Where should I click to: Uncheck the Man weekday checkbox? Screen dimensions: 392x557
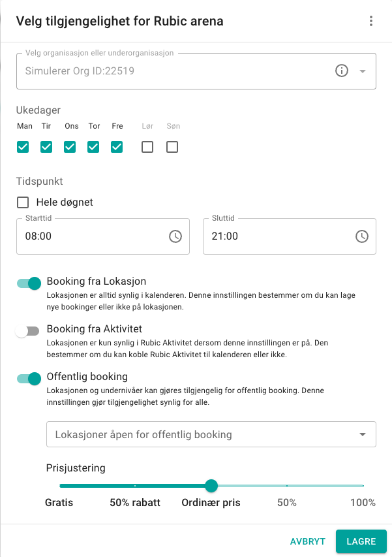(x=23, y=147)
